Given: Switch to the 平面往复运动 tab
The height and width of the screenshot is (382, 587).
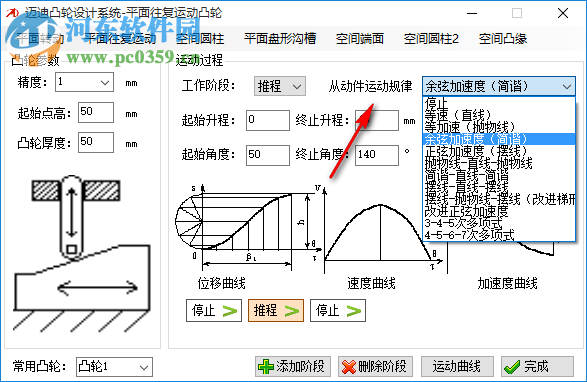Looking at the screenshot, I should point(119,38).
